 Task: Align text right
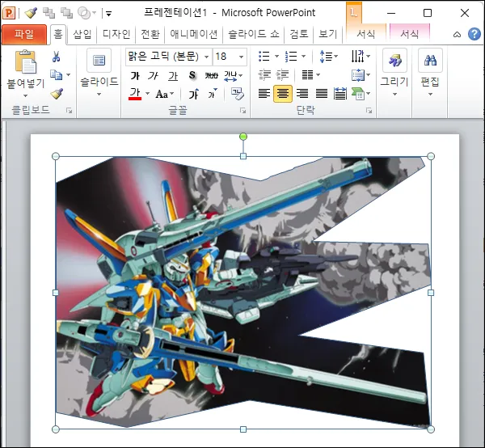(x=302, y=94)
